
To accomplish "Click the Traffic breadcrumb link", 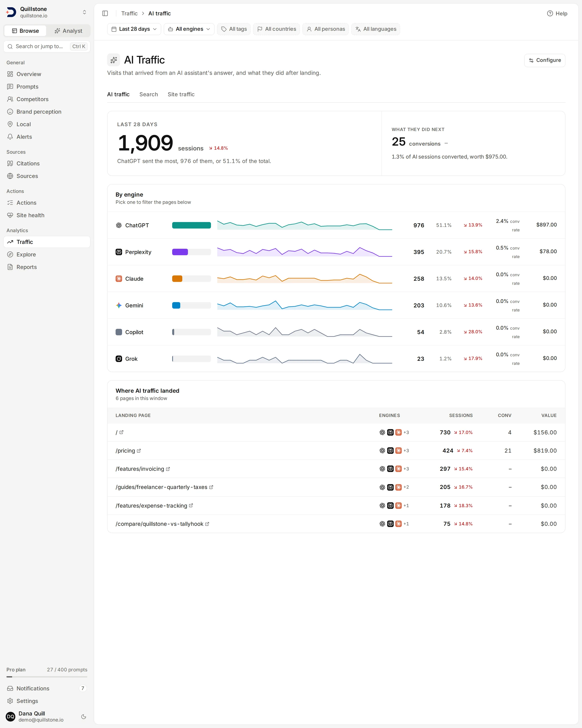I will click(x=129, y=14).
